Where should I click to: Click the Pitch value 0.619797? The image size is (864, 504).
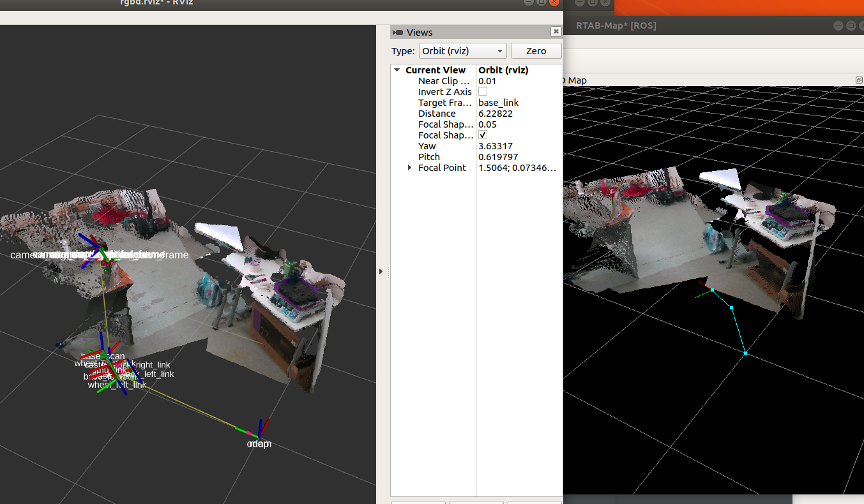(498, 157)
